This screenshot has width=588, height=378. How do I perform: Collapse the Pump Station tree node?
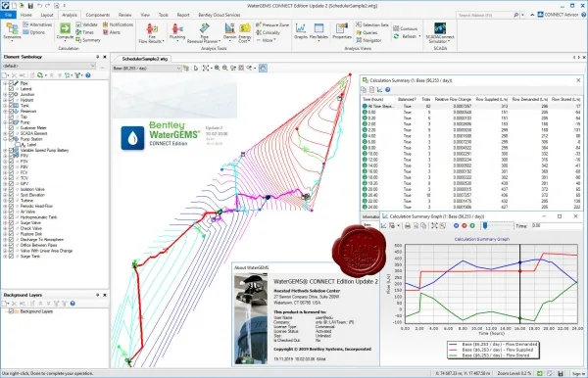[5, 139]
